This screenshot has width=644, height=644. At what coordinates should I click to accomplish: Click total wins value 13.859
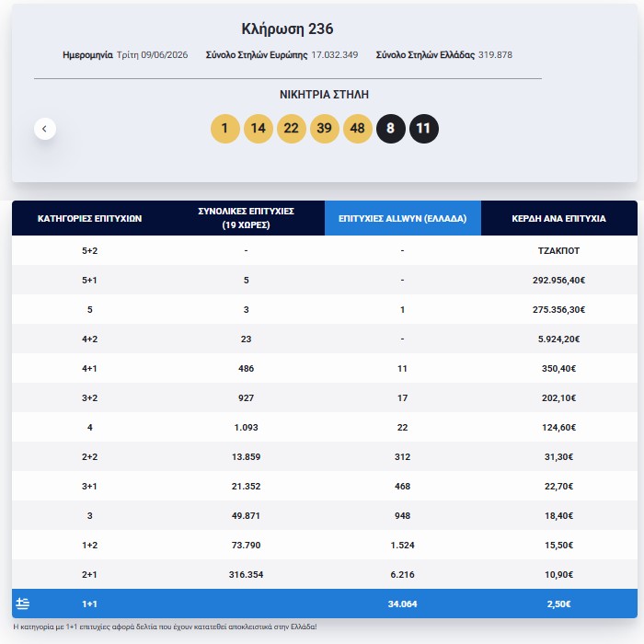point(246,456)
